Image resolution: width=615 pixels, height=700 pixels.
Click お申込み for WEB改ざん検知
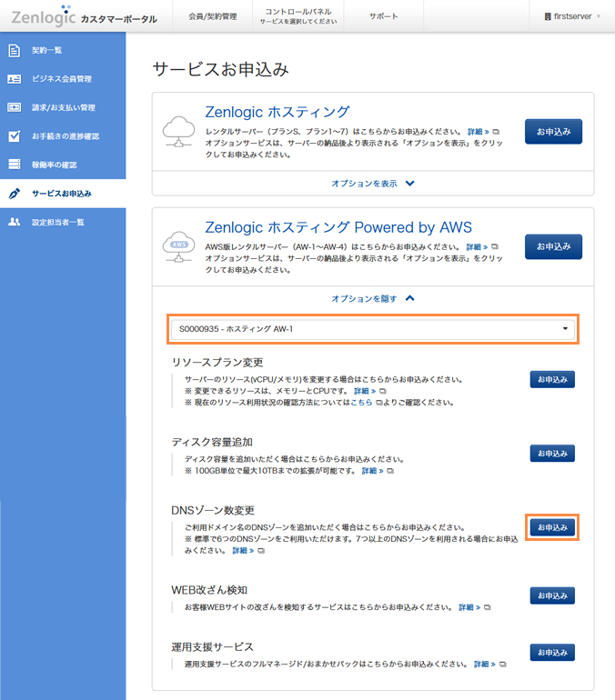pyautogui.click(x=552, y=596)
